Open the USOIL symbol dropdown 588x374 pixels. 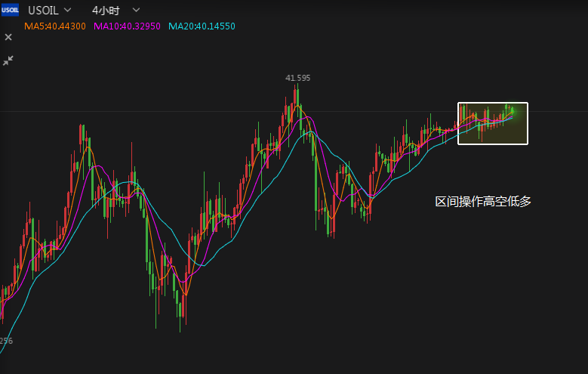[50, 10]
